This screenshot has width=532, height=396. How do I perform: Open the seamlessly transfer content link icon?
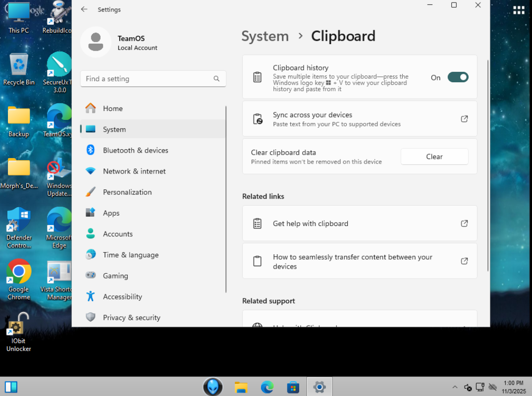(x=464, y=261)
